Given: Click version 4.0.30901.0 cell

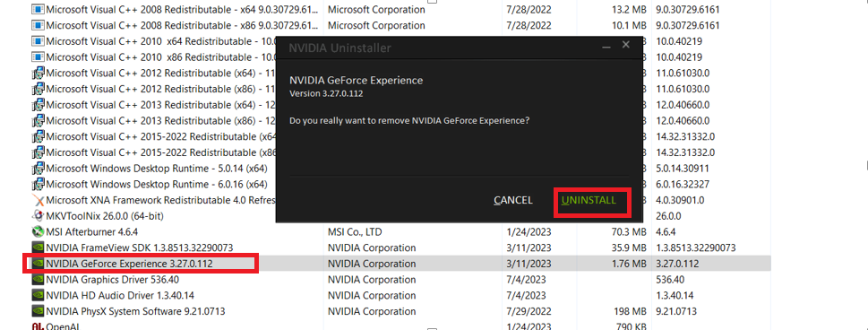Looking at the screenshot, I should 680,200.
